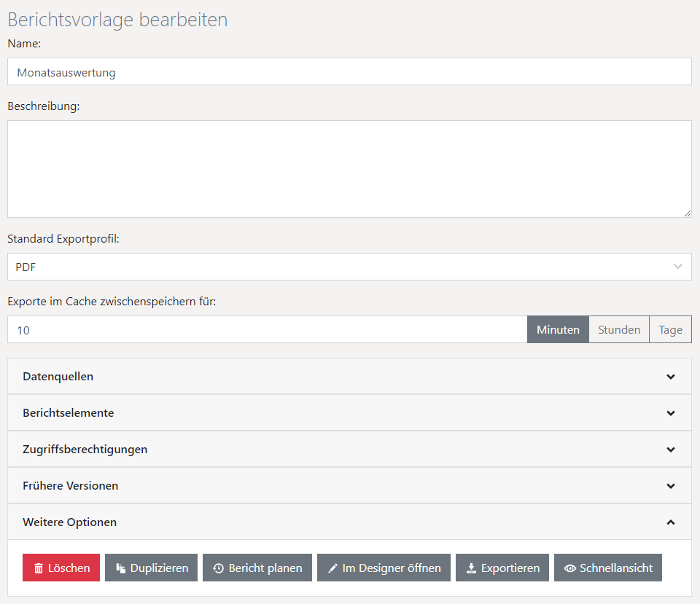Screen dimensions: 700x604
Task: Open the Standard Exportprofil PDF dropdown
Action: pos(349,267)
